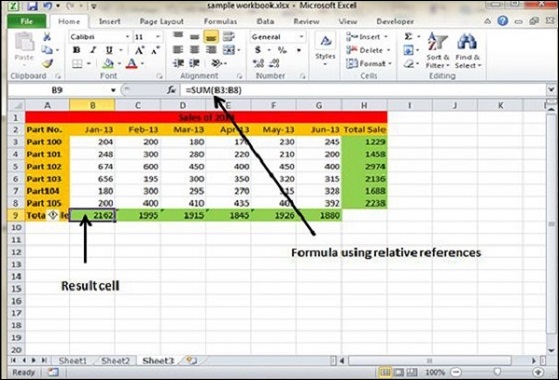The height and width of the screenshot is (380, 559).
Task: Select the highlighted Bottom Align icon
Action: coord(211,36)
